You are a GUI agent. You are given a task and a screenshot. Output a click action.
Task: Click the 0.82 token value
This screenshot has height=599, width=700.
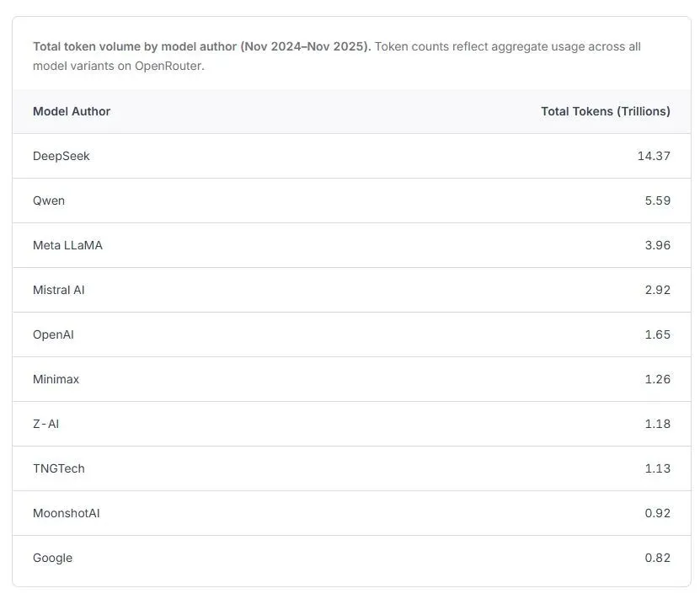(656, 558)
